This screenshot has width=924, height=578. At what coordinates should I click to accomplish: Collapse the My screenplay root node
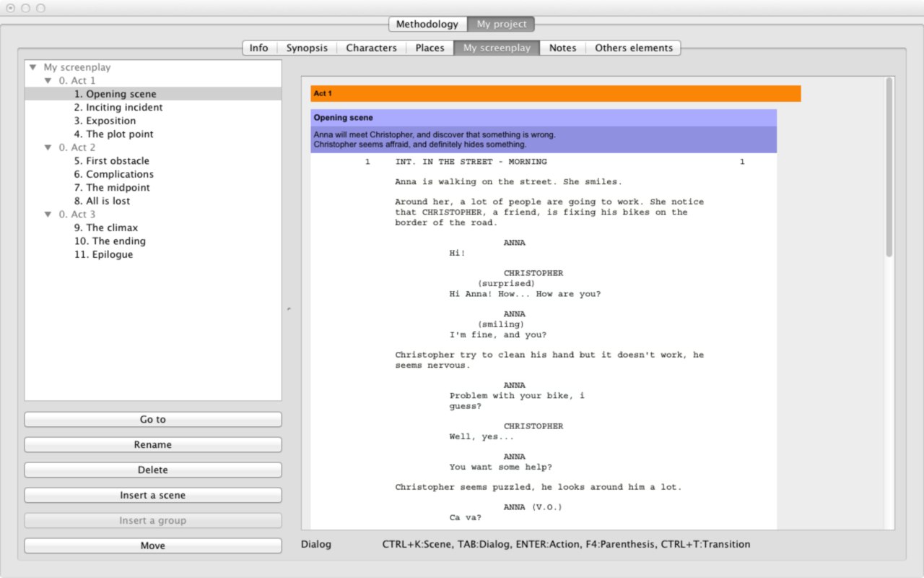click(33, 67)
